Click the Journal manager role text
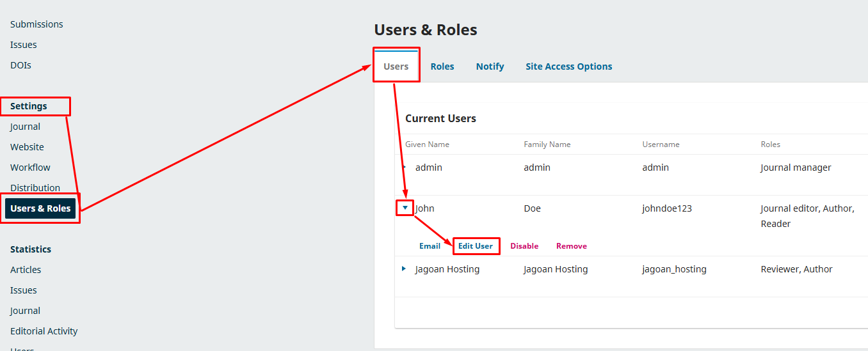868x351 pixels. coord(796,168)
